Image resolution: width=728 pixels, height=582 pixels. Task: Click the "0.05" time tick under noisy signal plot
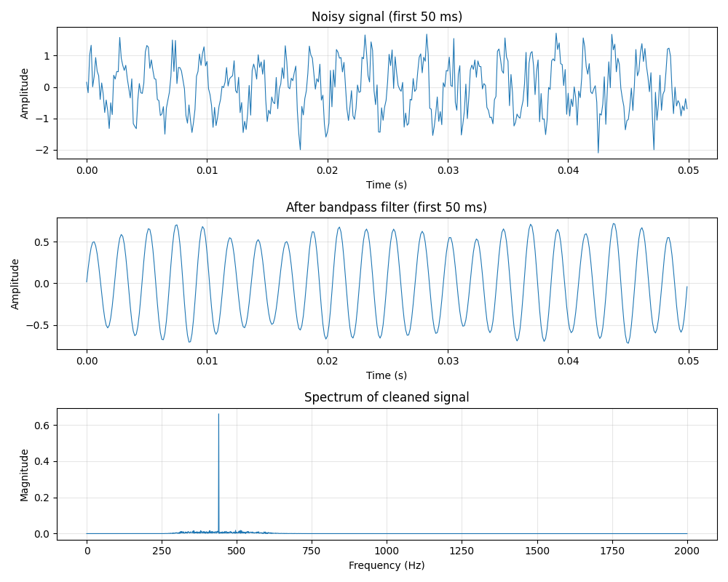coord(689,170)
